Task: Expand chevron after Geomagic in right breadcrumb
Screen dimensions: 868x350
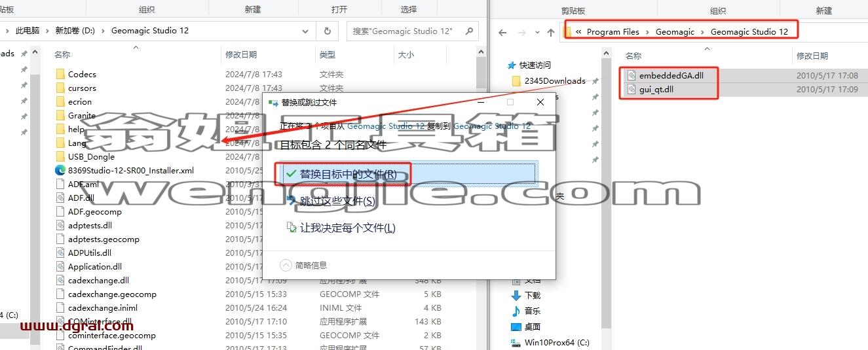Action: 702,31
